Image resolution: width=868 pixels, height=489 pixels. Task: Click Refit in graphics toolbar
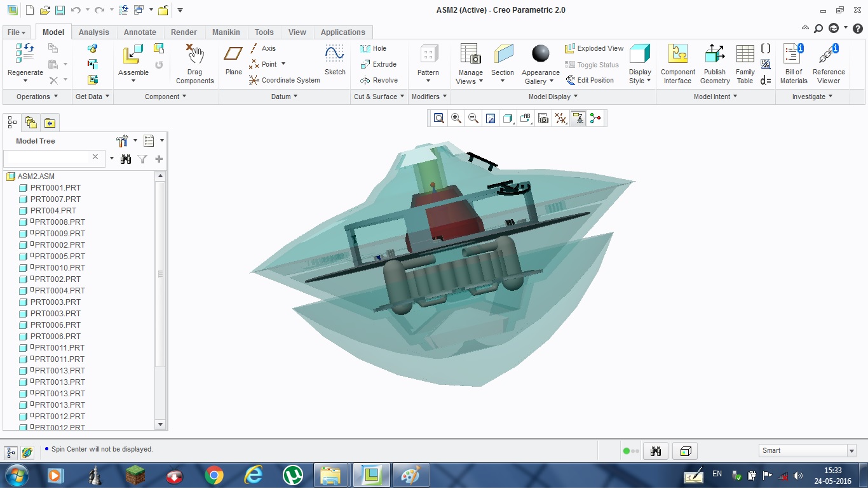coord(439,118)
